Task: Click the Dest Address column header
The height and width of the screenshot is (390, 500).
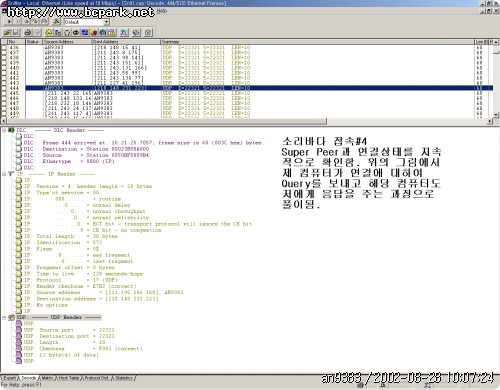Action: (126, 42)
